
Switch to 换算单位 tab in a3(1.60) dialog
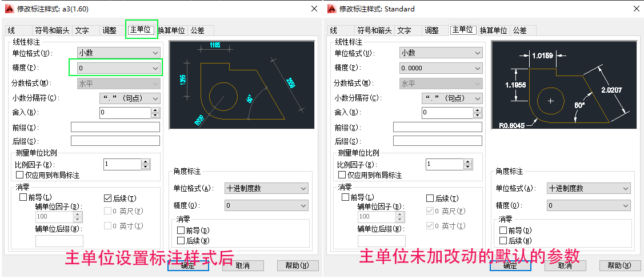point(171,30)
